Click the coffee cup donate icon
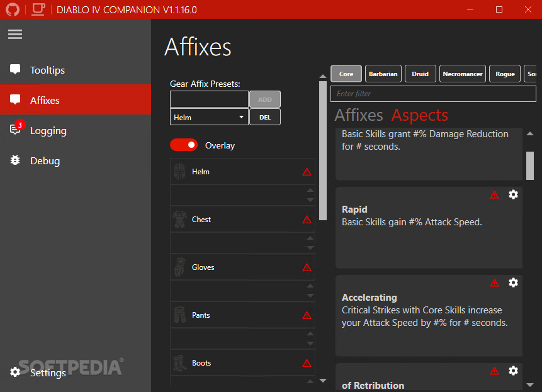Image resolution: width=542 pixels, height=392 pixels. pyautogui.click(x=38, y=9)
